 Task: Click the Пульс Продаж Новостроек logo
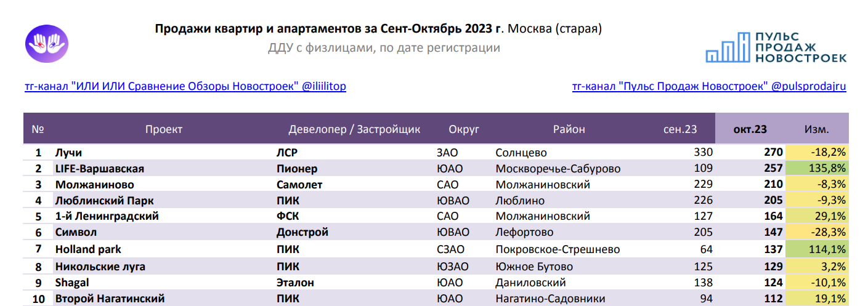coord(776,46)
